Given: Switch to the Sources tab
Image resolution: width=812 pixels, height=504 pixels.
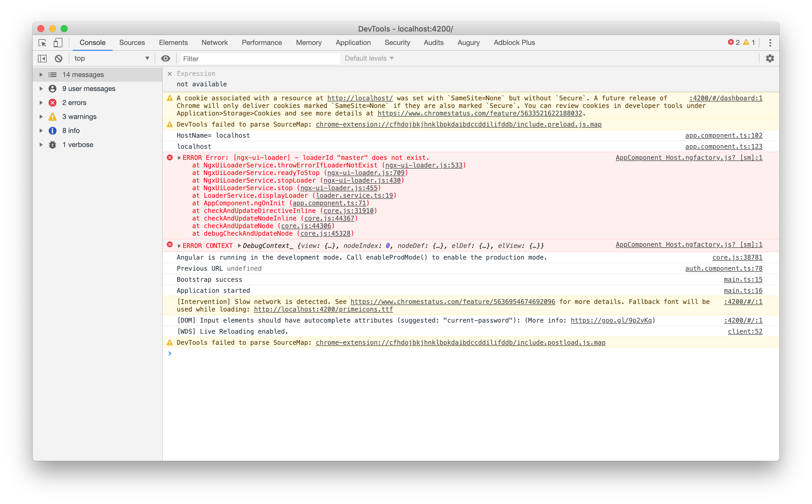Looking at the screenshot, I should [132, 43].
